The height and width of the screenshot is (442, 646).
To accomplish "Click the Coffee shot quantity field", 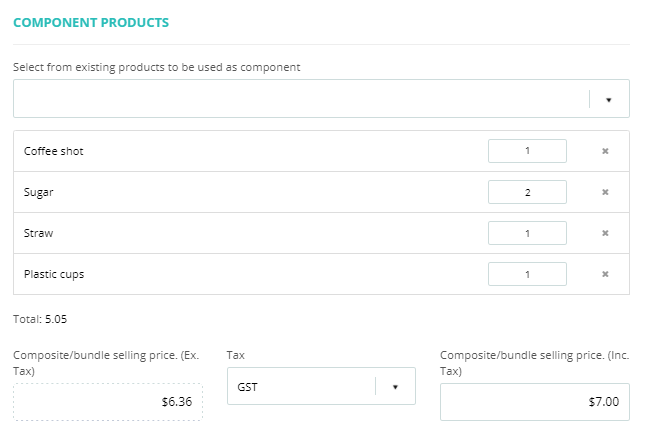I will coord(527,151).
